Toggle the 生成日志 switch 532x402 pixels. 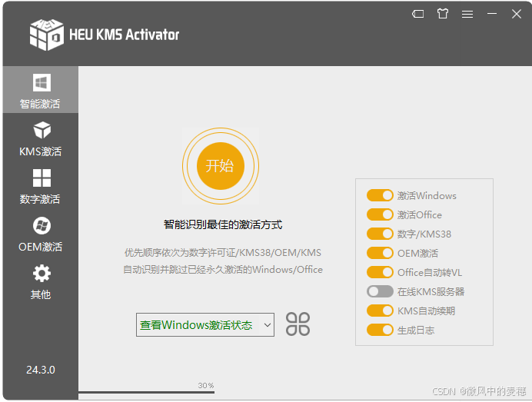[x=380, y=330]
